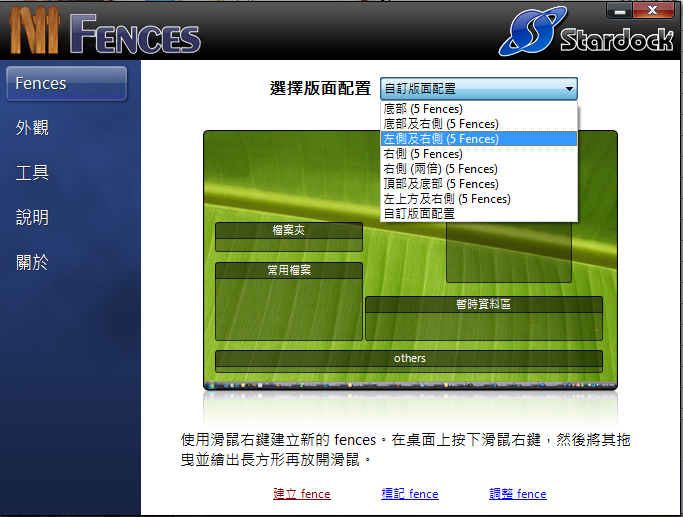The height and width of the screenshot is (517, 683).
Task: Select 右側 (5 Fences) layout
Action: (x=479, y=154)
